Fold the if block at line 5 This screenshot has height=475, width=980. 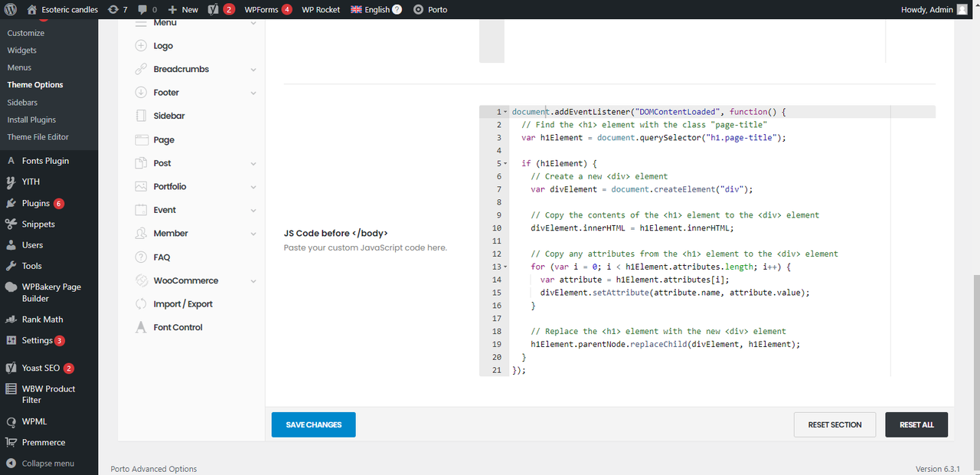pos(505,164)
